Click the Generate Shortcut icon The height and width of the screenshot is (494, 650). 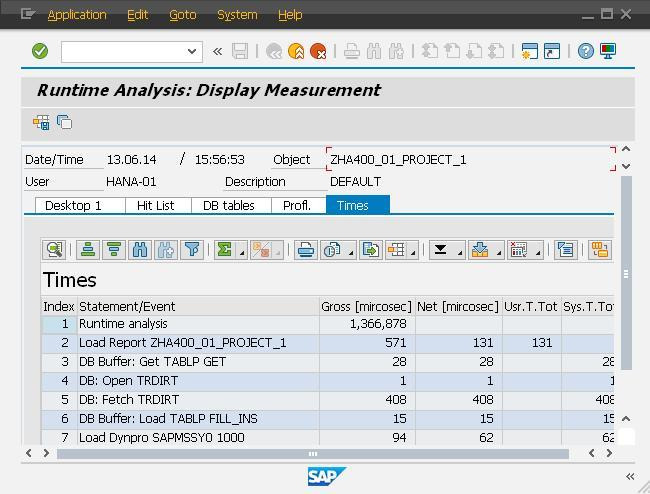pos(552,51)
